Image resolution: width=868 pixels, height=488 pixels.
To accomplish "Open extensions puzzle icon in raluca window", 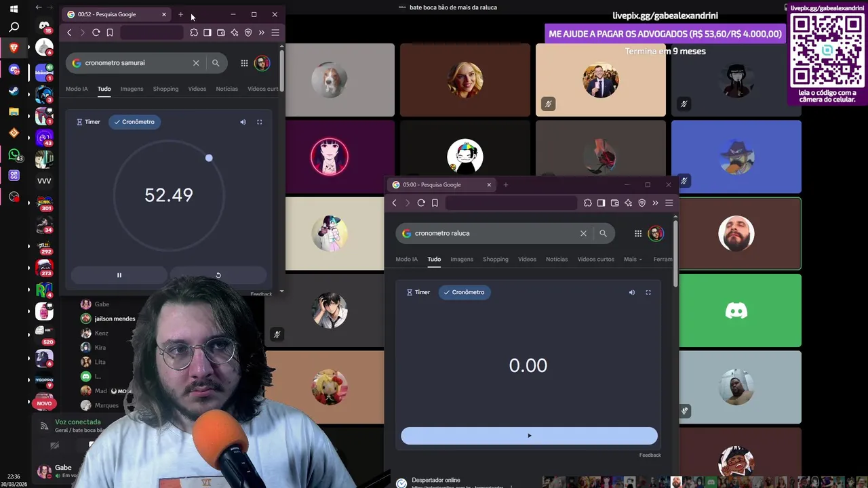I will (587, 203).
